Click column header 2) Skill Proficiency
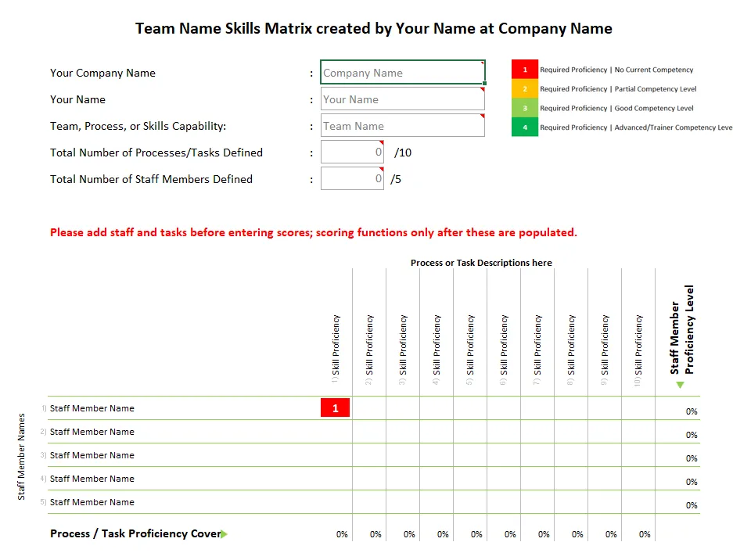Viewport: 733px width, 560px height. click(x=369, y=349)
